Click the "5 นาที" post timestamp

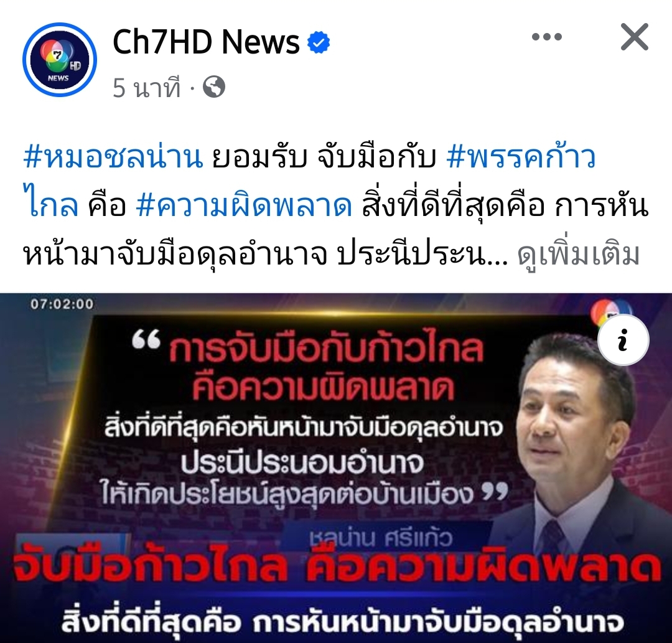point(147,88)
